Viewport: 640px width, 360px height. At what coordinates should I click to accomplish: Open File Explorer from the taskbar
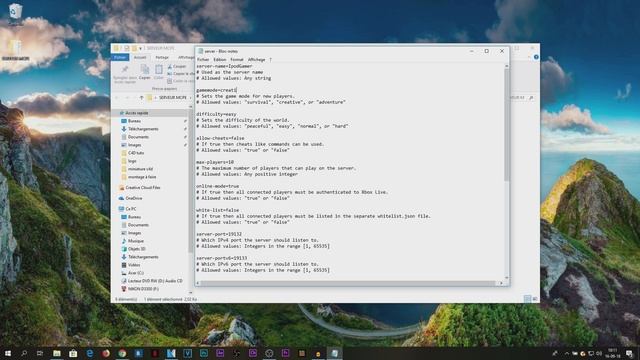click(x=57, y=353)
